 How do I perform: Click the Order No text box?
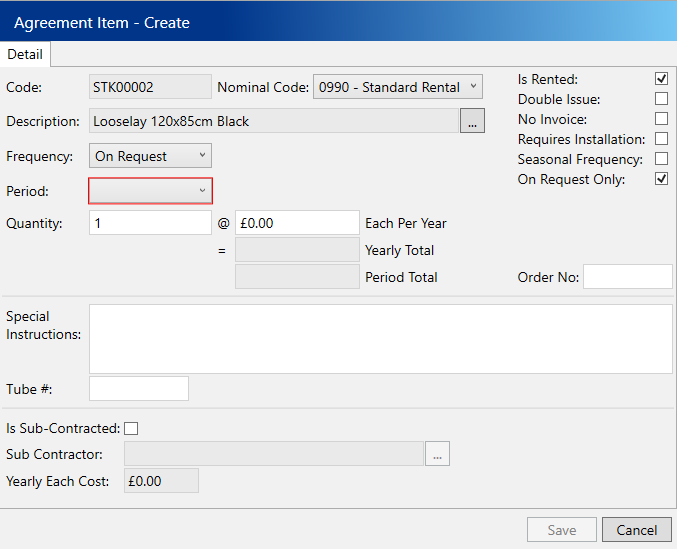pos(627,277)
